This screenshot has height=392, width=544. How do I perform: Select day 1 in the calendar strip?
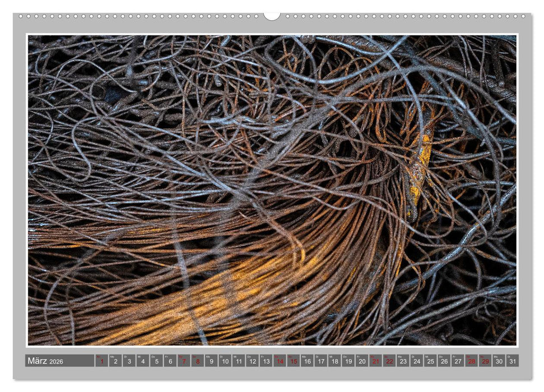[101, 361]
